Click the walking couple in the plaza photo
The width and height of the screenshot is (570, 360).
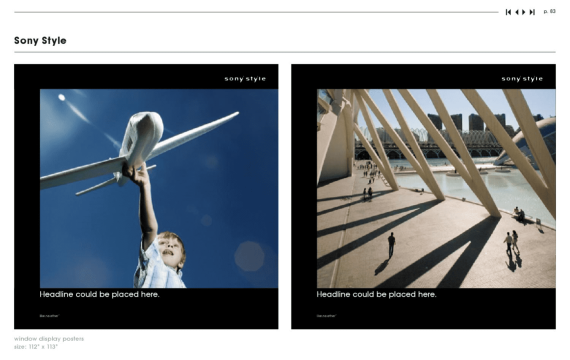pyautogui.click(x=511, y=243)
